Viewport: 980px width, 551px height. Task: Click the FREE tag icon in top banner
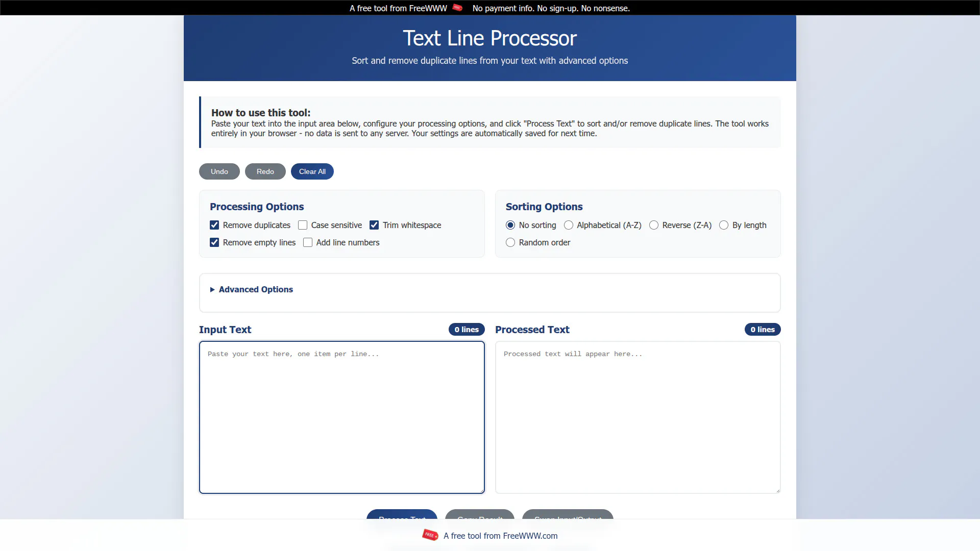[457, 8]
